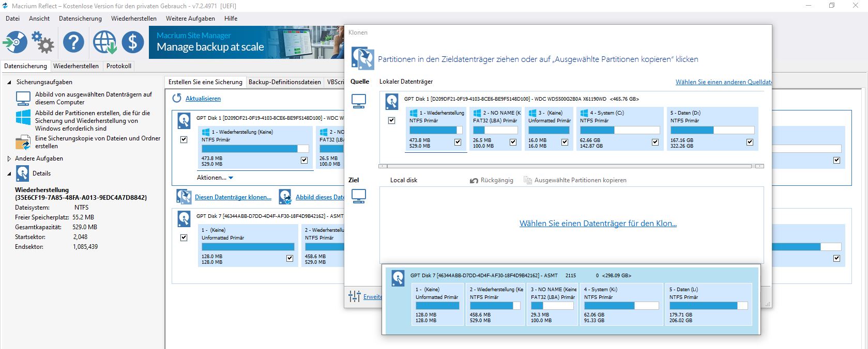Viewport: 868px width, 349px height.
Task: Uncheck the '3 - (Keine)' 16.0 MB partition checkbox
Action: [x=565, y=142]
